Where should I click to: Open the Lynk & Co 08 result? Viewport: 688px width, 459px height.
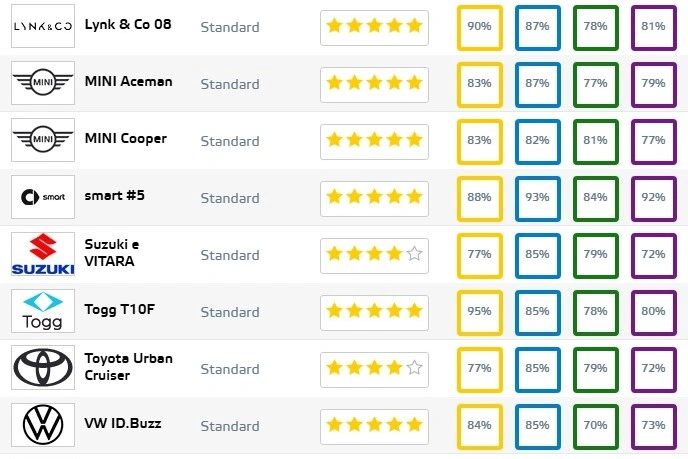[128, 25]
